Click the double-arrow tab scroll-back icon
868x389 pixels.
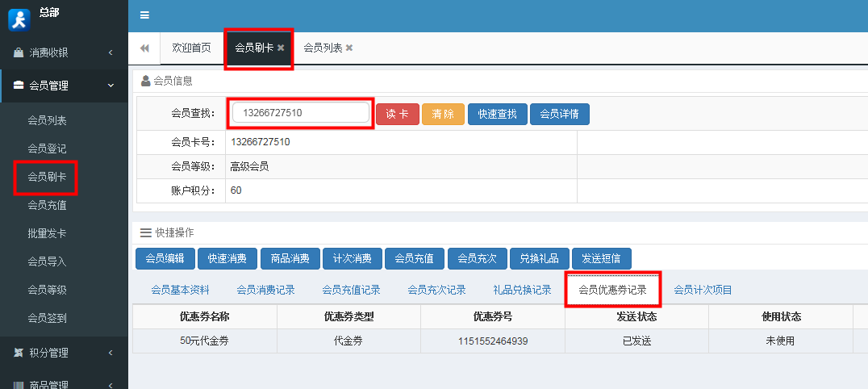point(144,48)
